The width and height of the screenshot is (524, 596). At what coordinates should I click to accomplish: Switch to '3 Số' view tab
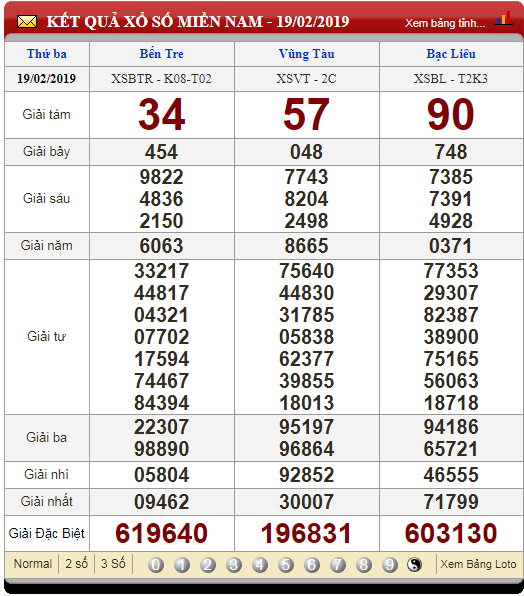(113, 563)
